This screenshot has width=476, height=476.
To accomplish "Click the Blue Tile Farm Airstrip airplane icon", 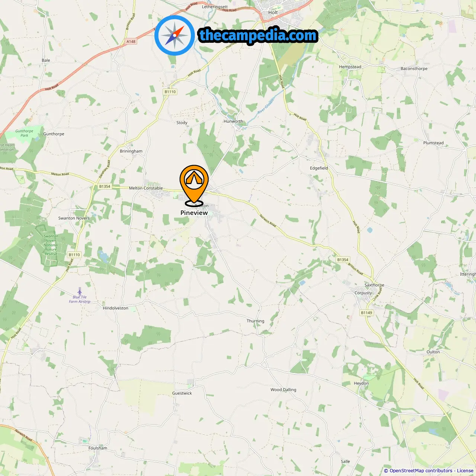I will [80, 291].
